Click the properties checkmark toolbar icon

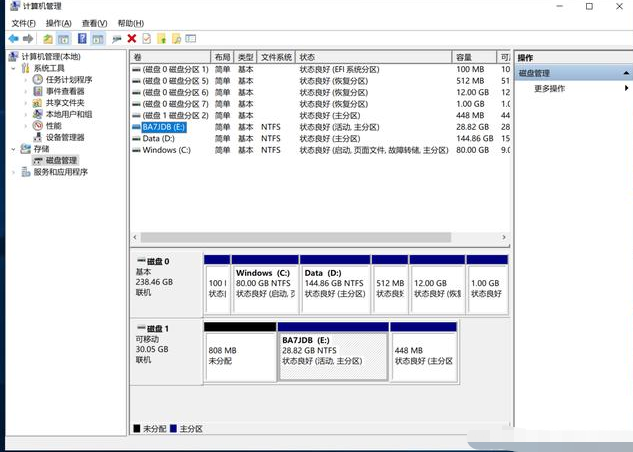147,39
